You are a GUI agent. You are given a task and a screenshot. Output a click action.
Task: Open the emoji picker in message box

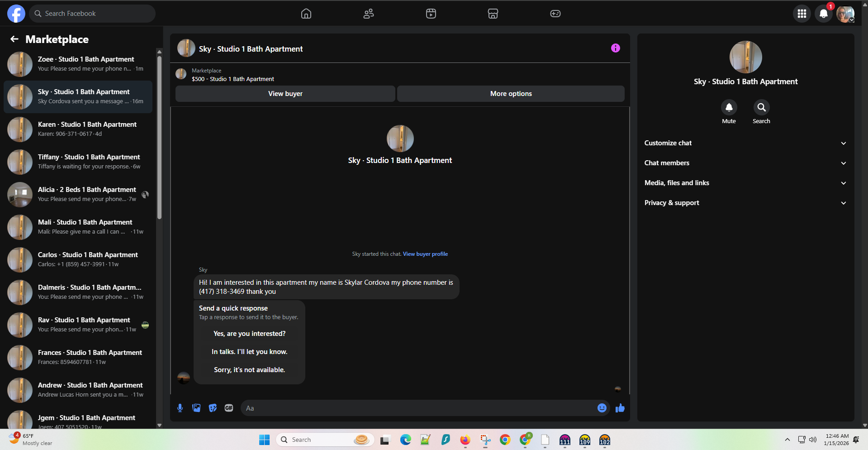602,408
